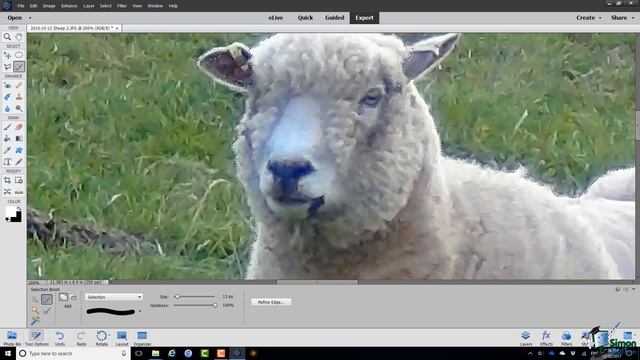Choose Refine Selection Brush in Tool Options
The image size is (640, 360).
tap(47, 311)
